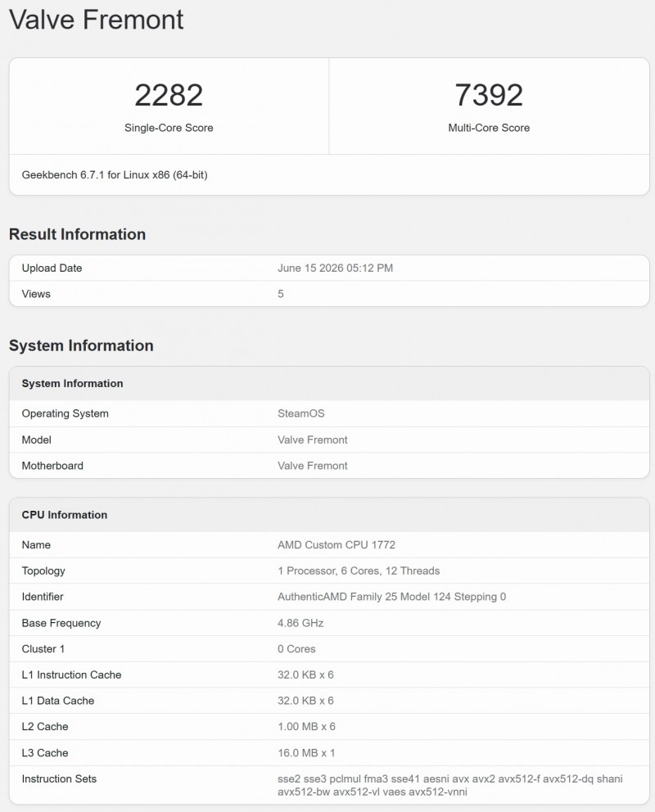Select the 1.00 MB x 6 value
This screenshot has height=812, width=655.
306,727
